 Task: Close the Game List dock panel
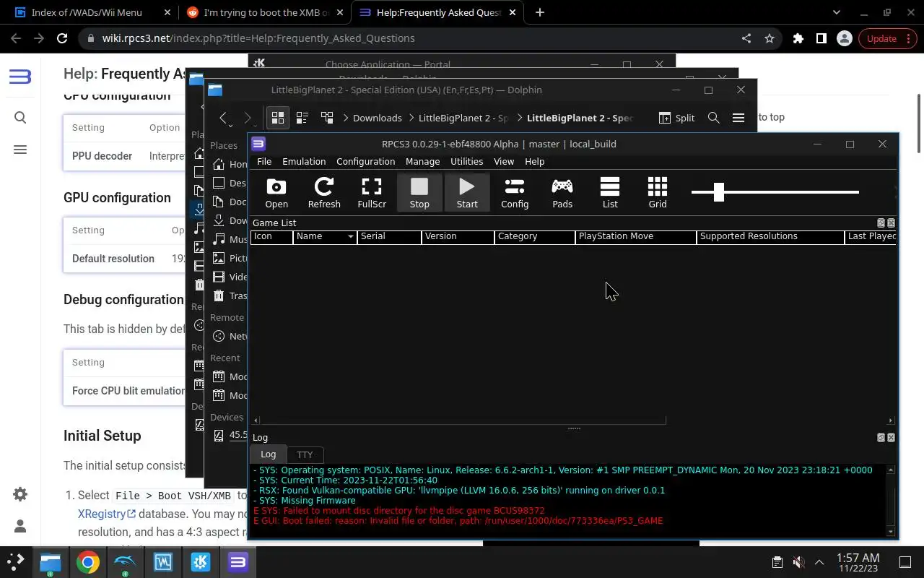click(891, 223)
